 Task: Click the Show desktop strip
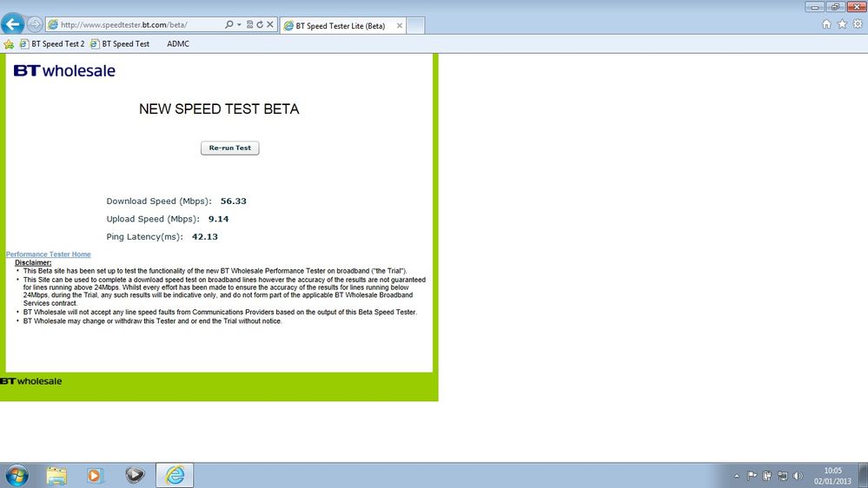tap(863, 475)
